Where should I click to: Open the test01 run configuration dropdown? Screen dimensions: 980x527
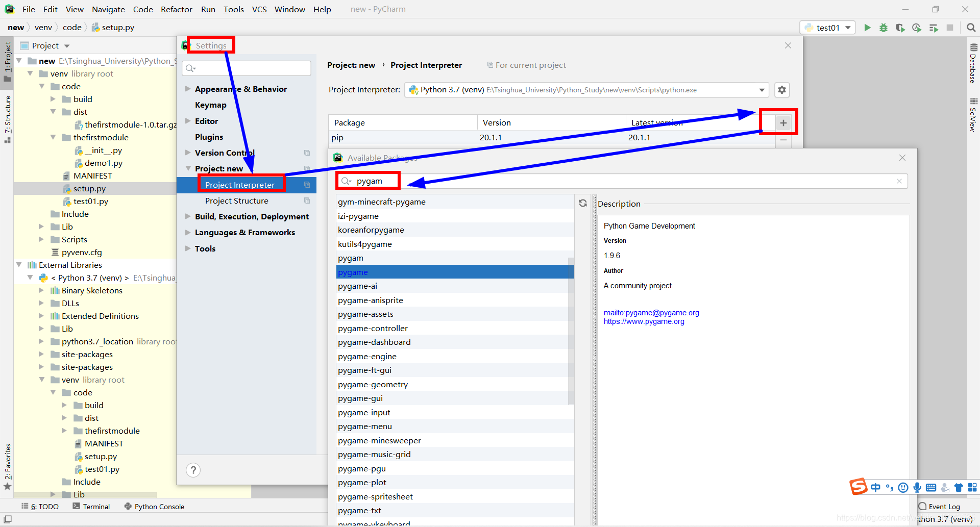(827, 28)
